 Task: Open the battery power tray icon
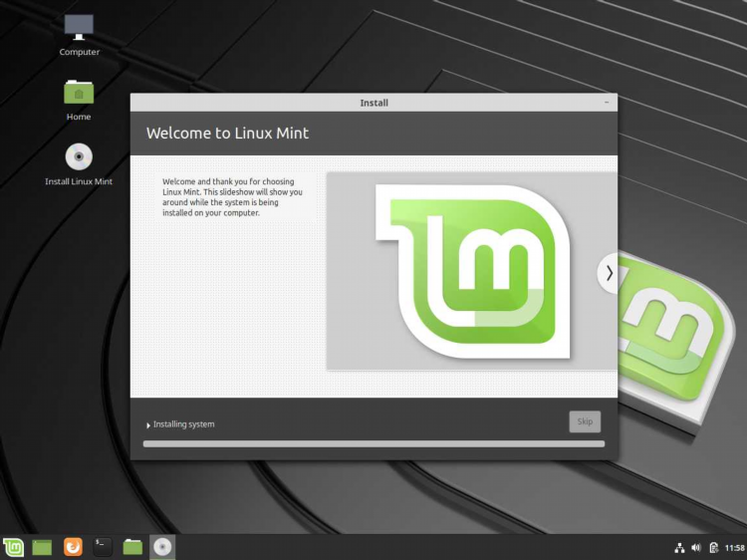[x=713, y=548]
